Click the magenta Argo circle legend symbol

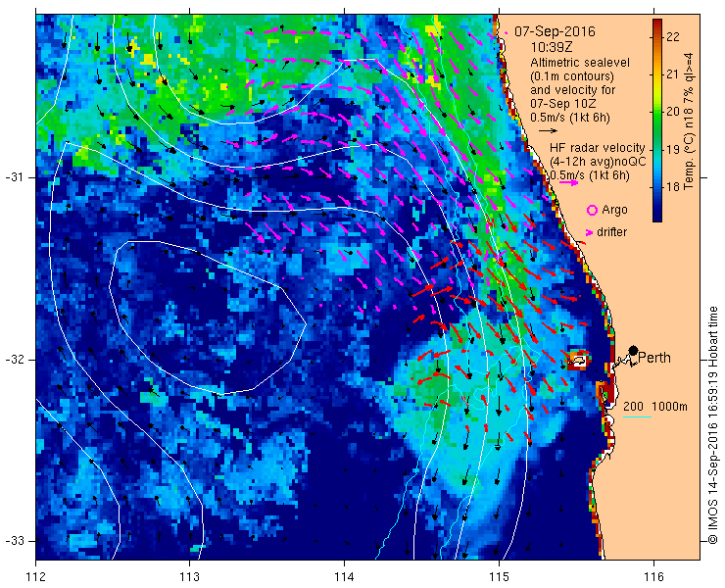(x=592, y=210)
